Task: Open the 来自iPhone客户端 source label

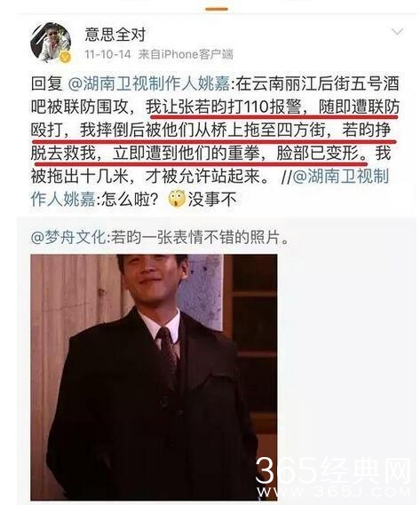Action: tap(186, 54)
